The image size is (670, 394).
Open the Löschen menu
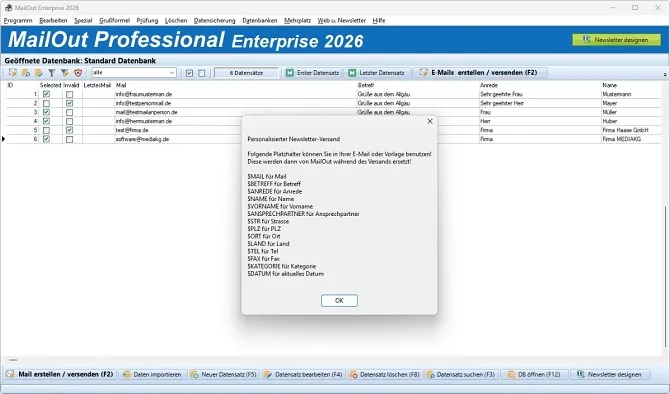pyautogui.click(x=176, y=21)
